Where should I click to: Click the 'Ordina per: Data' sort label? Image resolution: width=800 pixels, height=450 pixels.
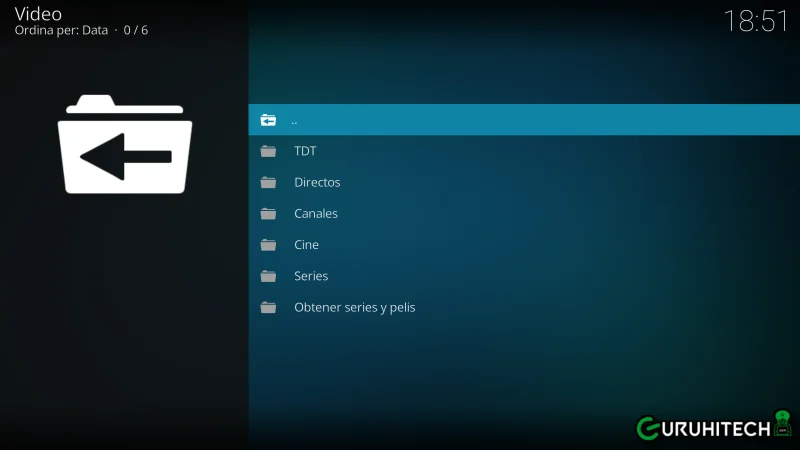point(61,31)
